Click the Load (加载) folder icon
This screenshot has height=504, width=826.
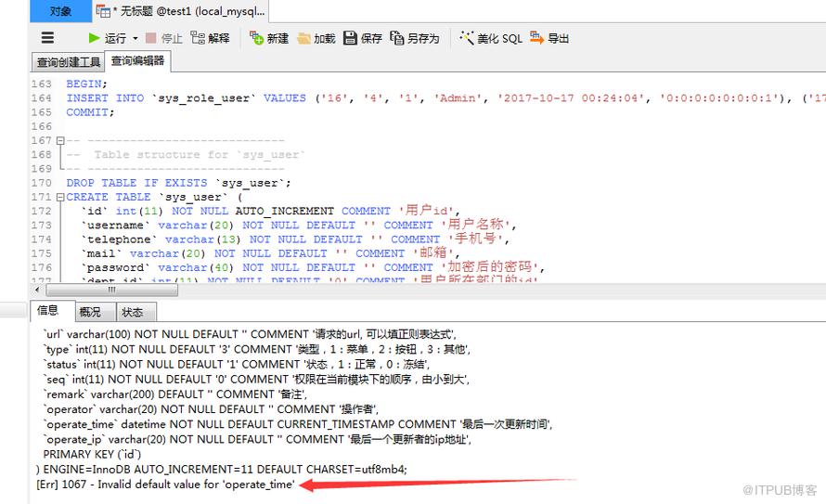pos(303,38)
